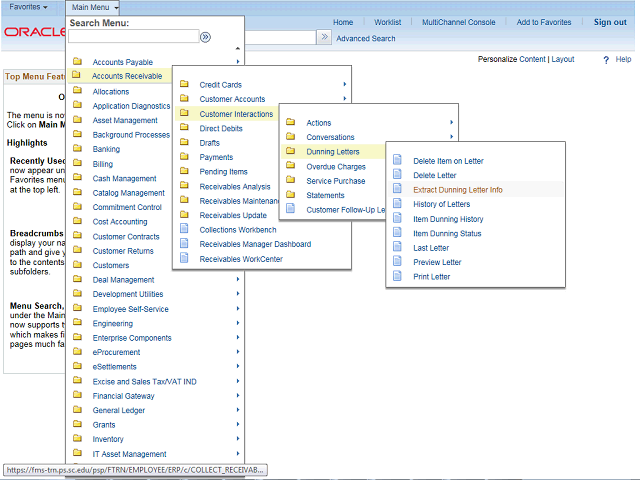Click the folder icon beside Payments

pos(184,157)
